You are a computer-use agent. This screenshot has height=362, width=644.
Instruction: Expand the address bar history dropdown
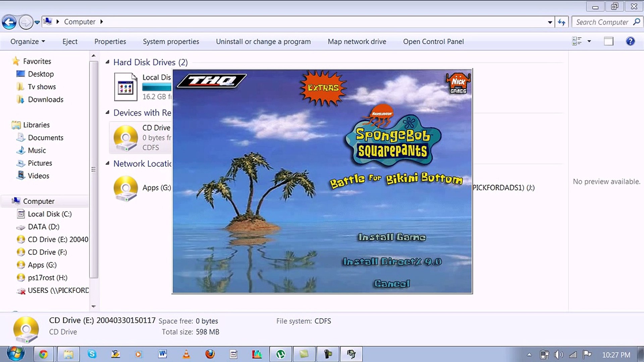(550, 22)
